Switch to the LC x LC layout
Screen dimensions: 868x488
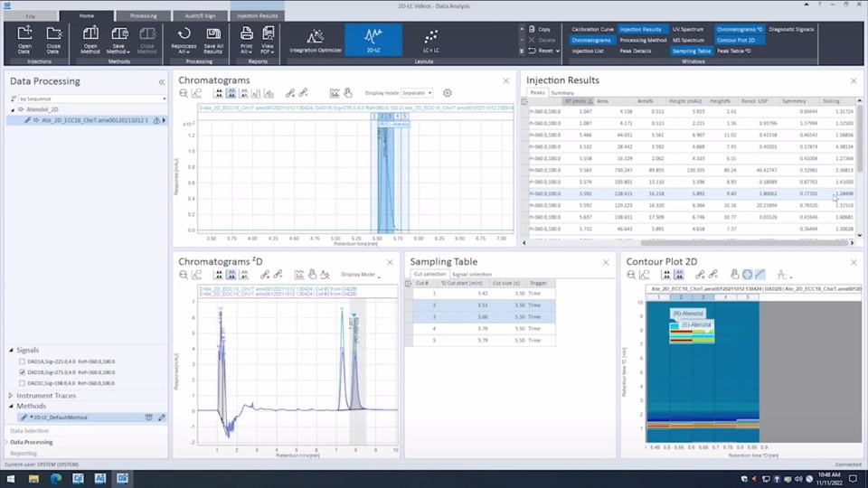[x=432, y=38]
